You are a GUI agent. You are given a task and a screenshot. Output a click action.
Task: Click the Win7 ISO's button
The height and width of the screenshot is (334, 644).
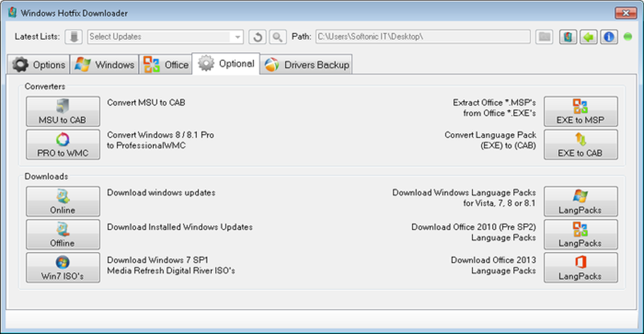point(63,268)
